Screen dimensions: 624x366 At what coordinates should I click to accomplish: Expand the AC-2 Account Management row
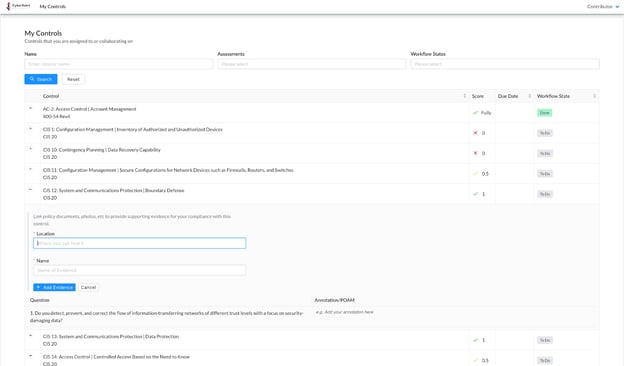(x=31, y=108)
